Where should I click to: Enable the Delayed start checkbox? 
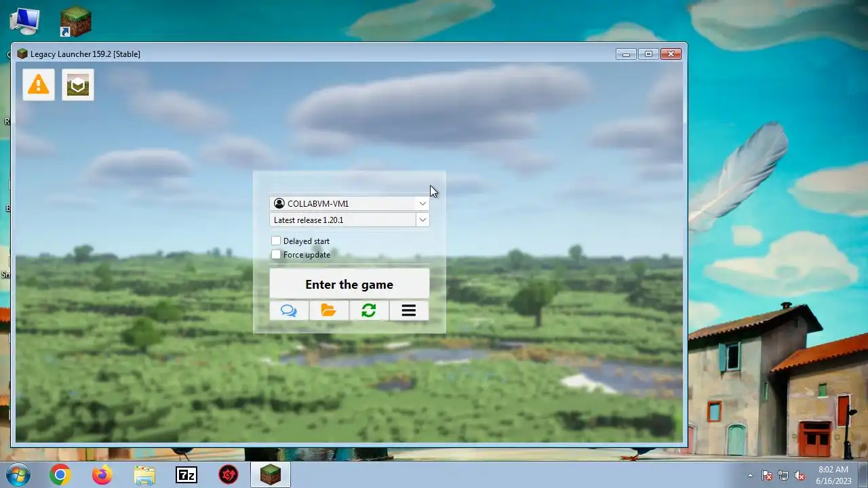click(276, 241)
